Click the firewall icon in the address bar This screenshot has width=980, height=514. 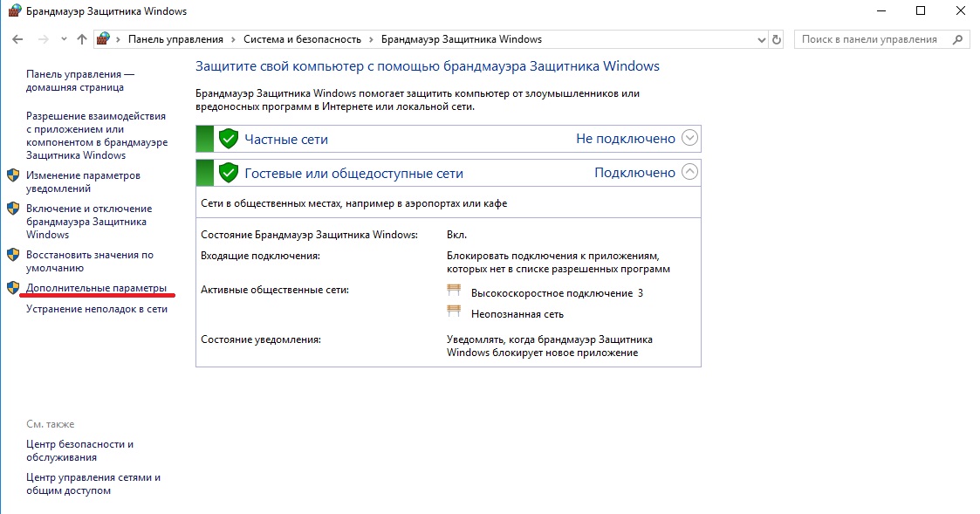click(104, 38)
